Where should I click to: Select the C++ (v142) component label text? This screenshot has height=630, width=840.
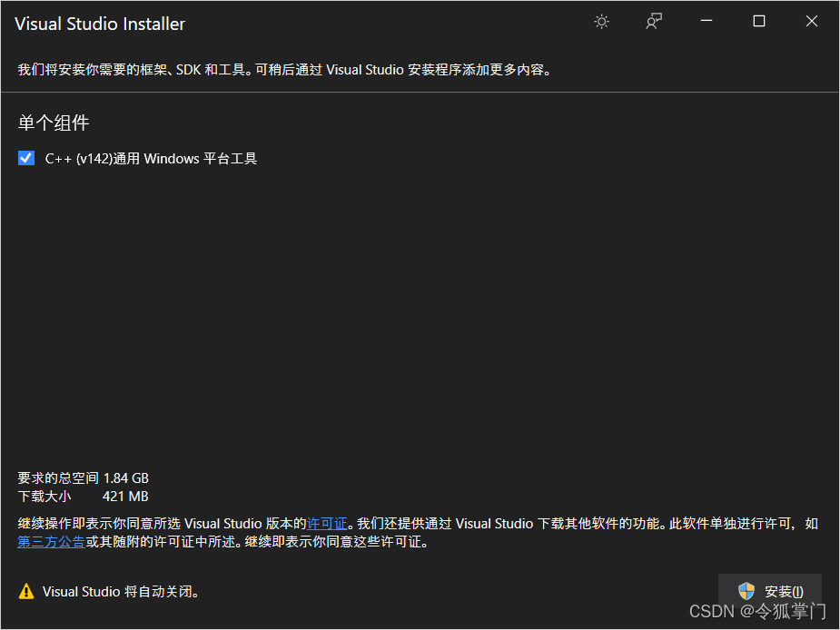150,158
